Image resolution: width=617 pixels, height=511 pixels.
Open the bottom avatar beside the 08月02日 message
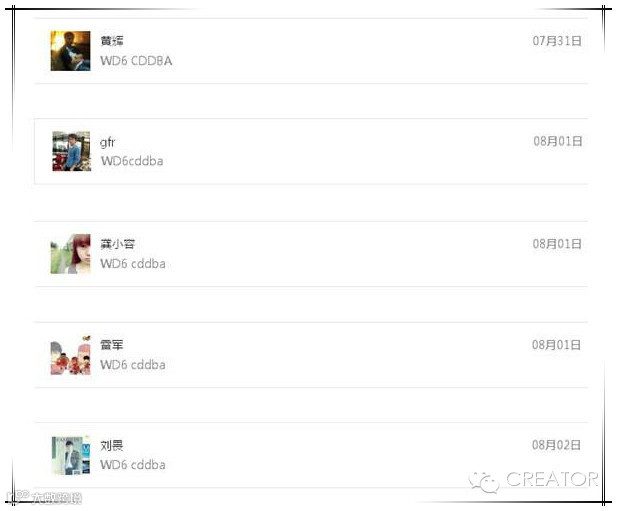point(71,455)
